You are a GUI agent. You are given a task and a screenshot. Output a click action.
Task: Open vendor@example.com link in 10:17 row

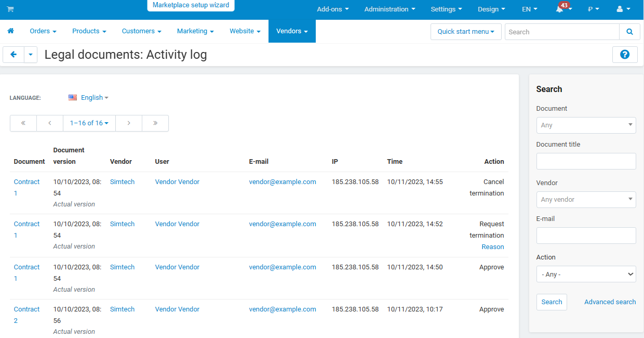[283, 309]
